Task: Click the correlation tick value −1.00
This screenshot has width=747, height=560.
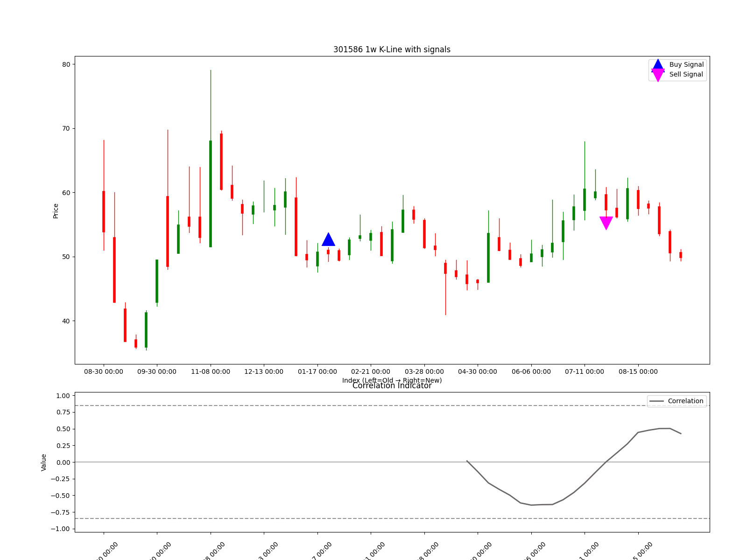Action: 61,529
